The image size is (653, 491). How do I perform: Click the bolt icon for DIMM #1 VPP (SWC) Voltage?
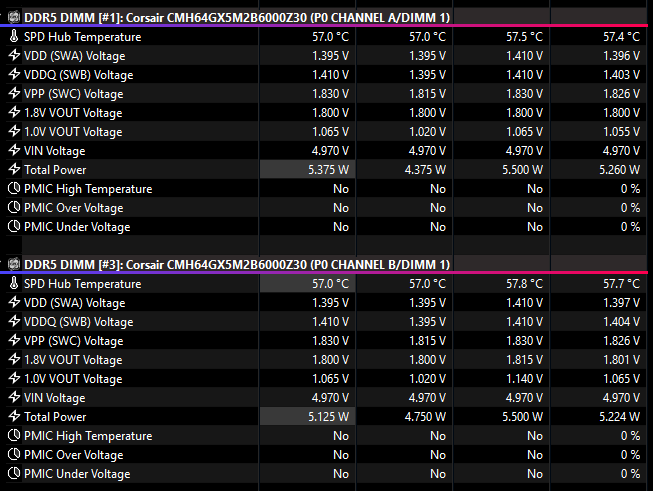(x=14, y=93)
